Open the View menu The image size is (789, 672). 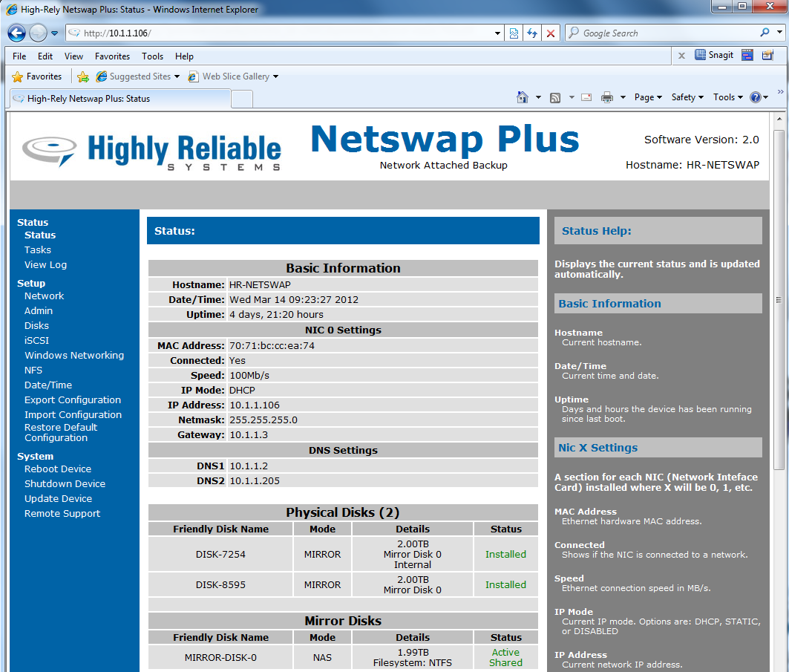pos(73,56)
